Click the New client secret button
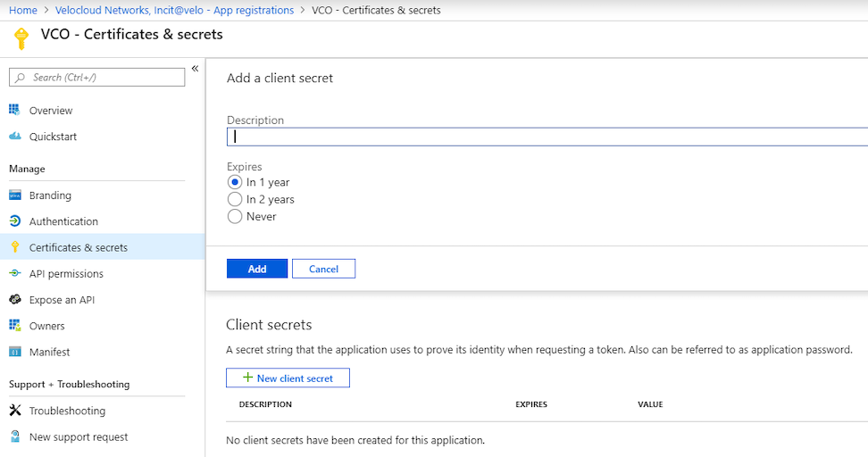Image resolution: width=868 pixels, height=457 pixels. (x=288, y=378)
